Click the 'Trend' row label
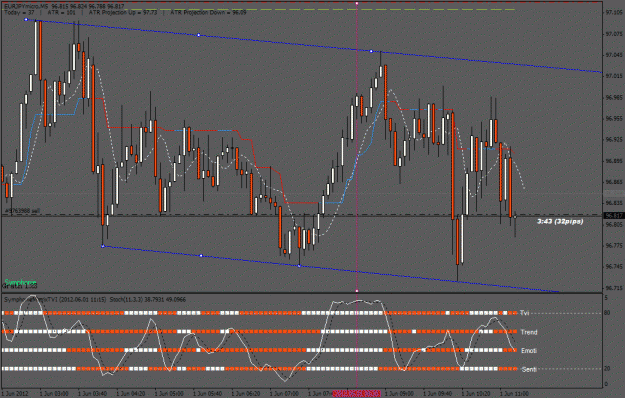625x398 pixels. click(x=529, y=332)
